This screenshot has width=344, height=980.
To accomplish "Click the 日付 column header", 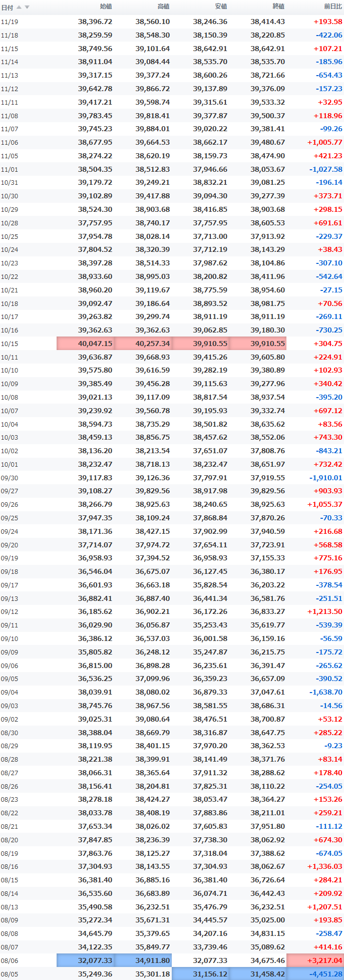I will tap(7, 8).
